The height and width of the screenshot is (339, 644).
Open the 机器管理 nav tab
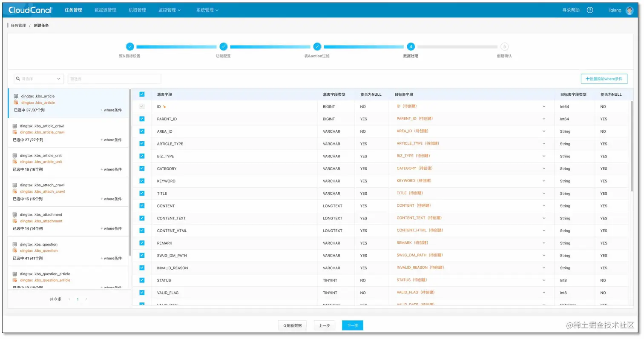[137, 10]
